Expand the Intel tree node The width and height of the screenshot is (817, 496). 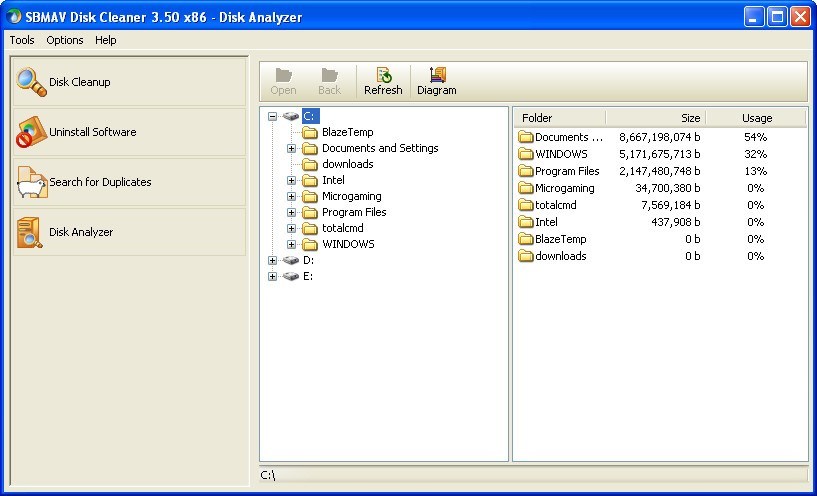coord(291,180)
